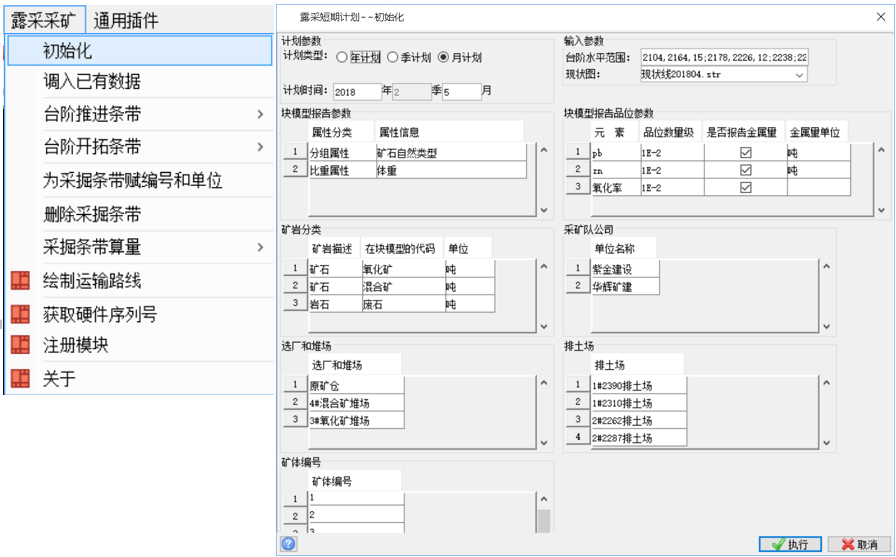Click the 关于 menu icon
Screen dimensions: 896x557
point(20,378)
